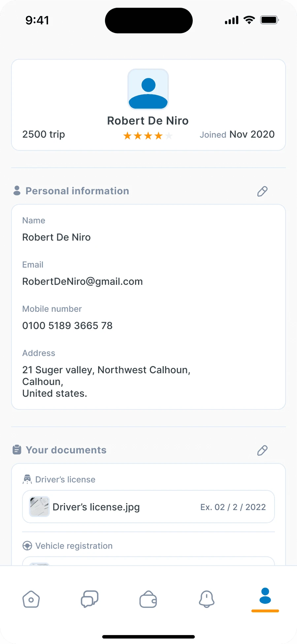Select the address text block
The width and height of the screenshot is (297, 644).
106,382
